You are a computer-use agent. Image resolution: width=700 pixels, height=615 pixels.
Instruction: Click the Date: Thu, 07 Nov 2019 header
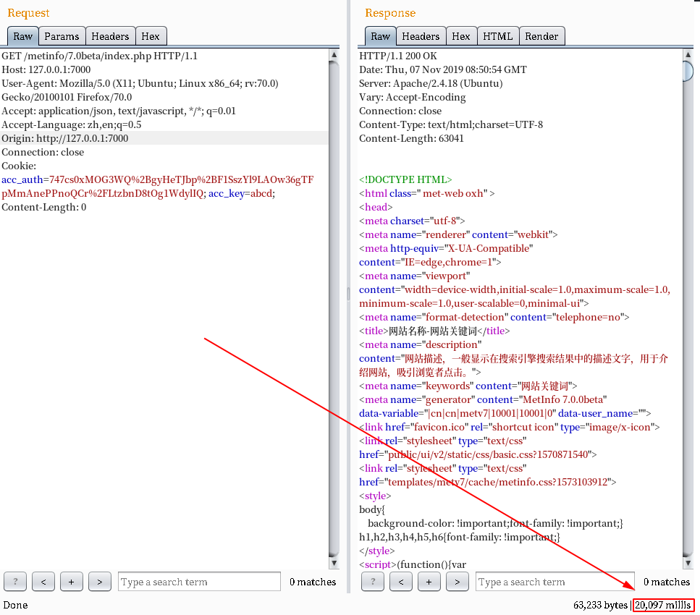point(443,69)
